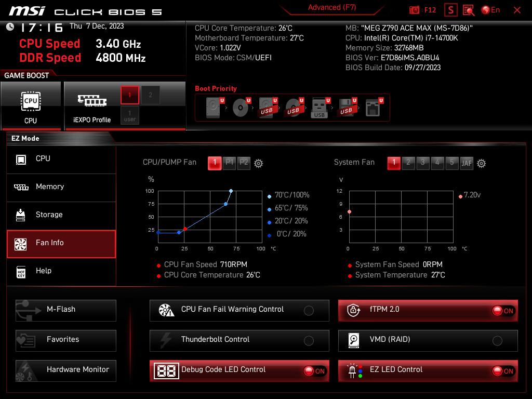This screenshot has height=399, width=532.
Task: Click the CPU Fan Fail Warning fan icon
Action: (166, 310)
